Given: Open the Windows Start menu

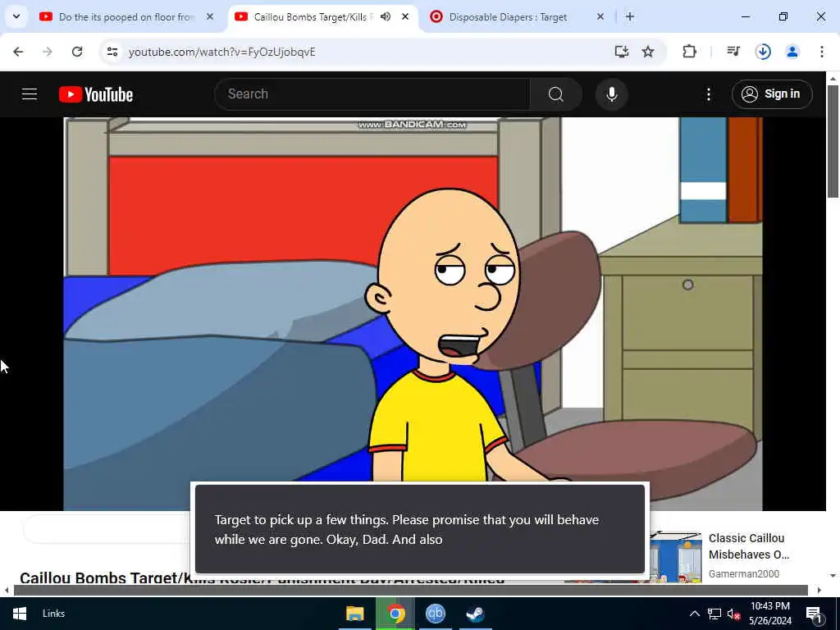Looking at the screenshot, I should click(20, 614).
